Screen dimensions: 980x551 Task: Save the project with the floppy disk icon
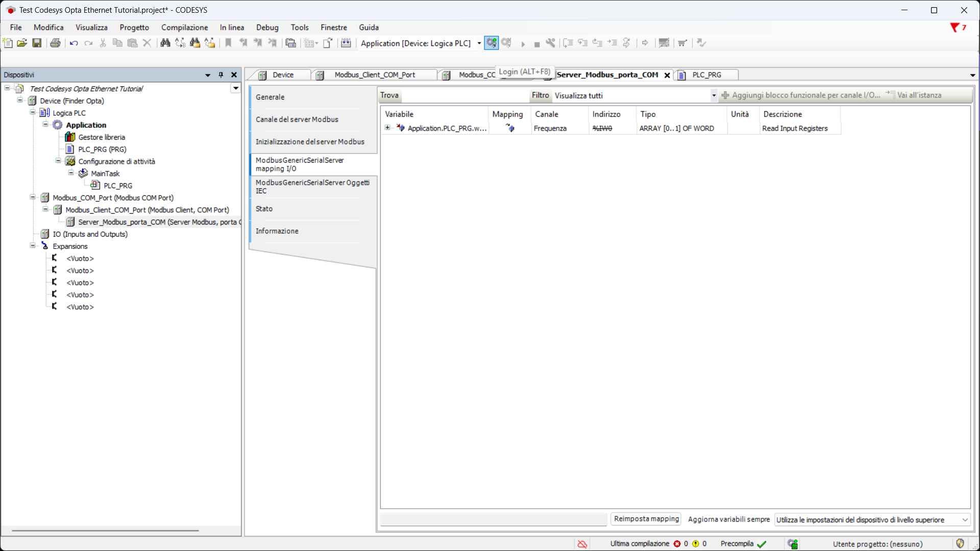coord(37,43)
